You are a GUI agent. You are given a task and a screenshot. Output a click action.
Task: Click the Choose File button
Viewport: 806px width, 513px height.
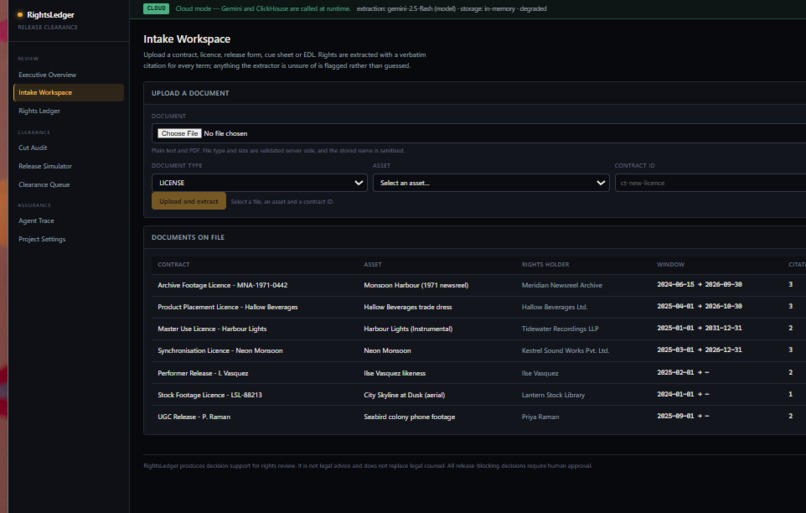(179, 133)
